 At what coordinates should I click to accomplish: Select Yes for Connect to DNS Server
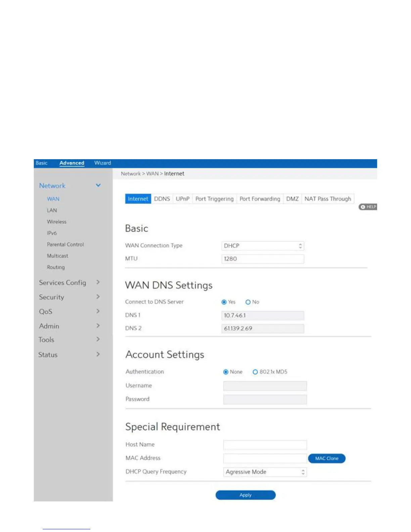pyautogui.click(x=224, y=302)
